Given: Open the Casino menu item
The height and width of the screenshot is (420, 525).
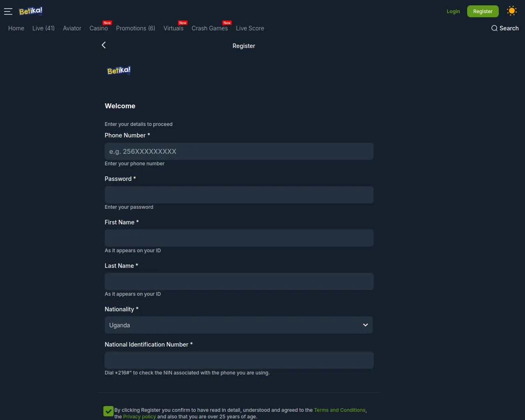Looking at the screenshot, I should click(98, 28).
